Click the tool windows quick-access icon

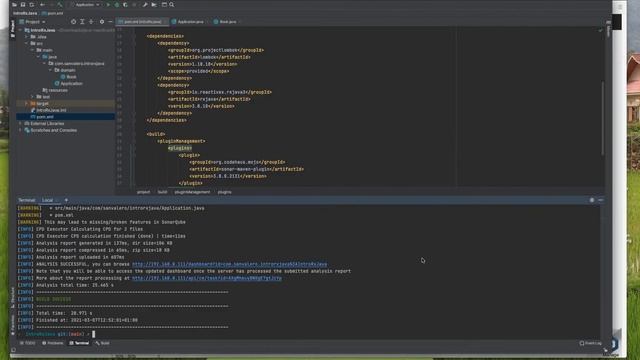(13, 350)
